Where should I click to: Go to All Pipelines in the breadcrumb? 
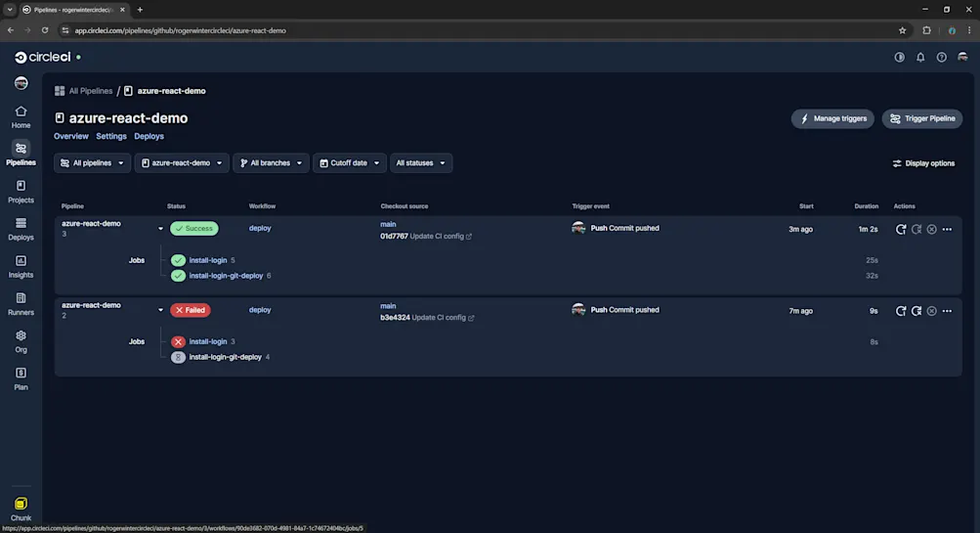[x=91, y=91]
